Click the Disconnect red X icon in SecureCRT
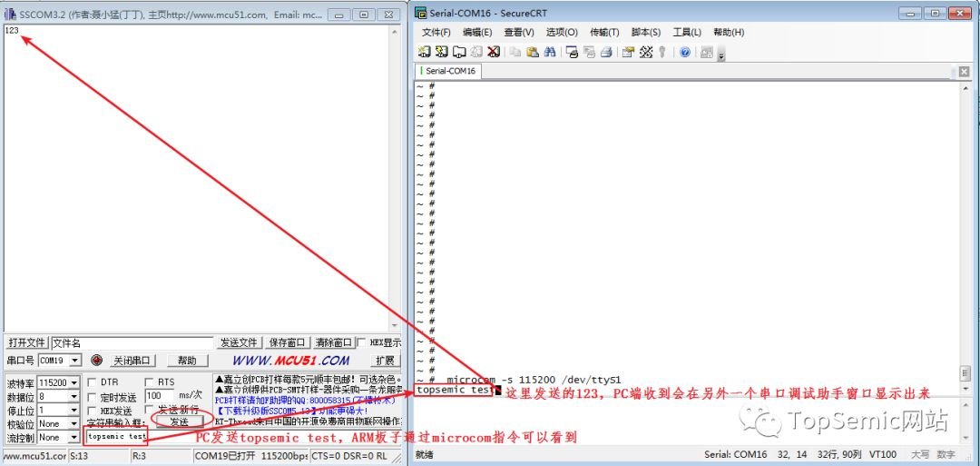 point(493,52)
